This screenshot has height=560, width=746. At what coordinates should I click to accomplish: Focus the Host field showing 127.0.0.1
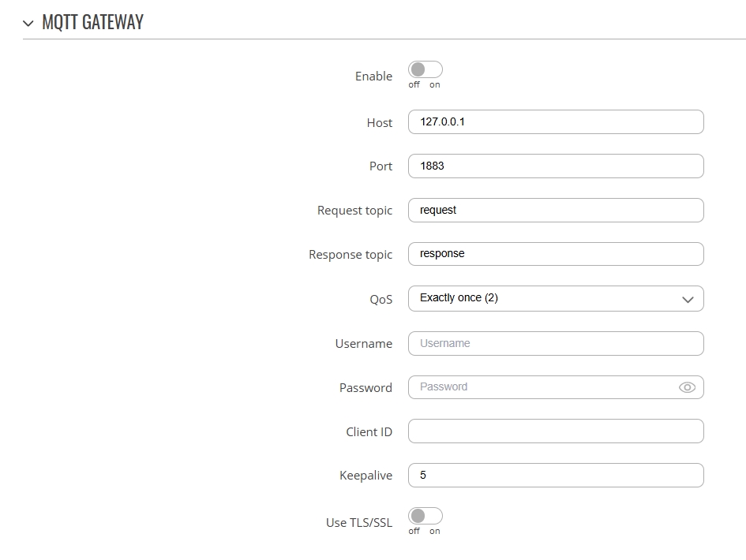pos(555,122)
